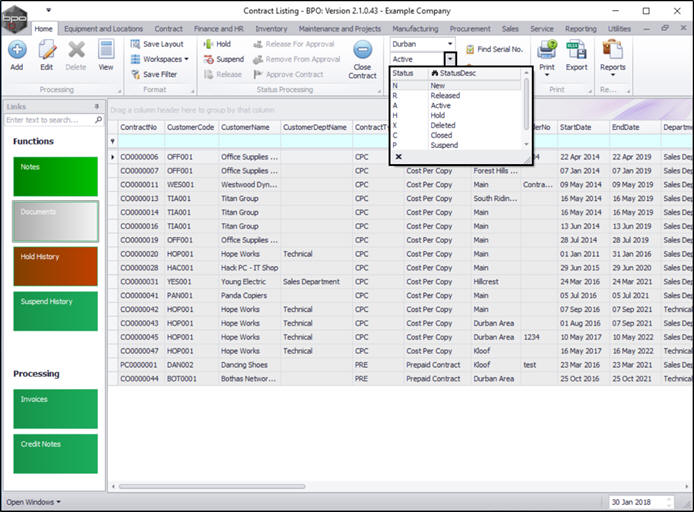Switch to the Inventory ribbon tab

click(x=270, y=29)
